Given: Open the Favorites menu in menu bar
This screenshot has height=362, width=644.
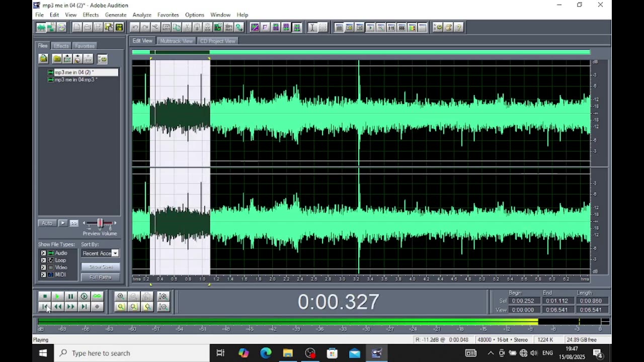Looking at the screenshot, I should tap(168, 15).
